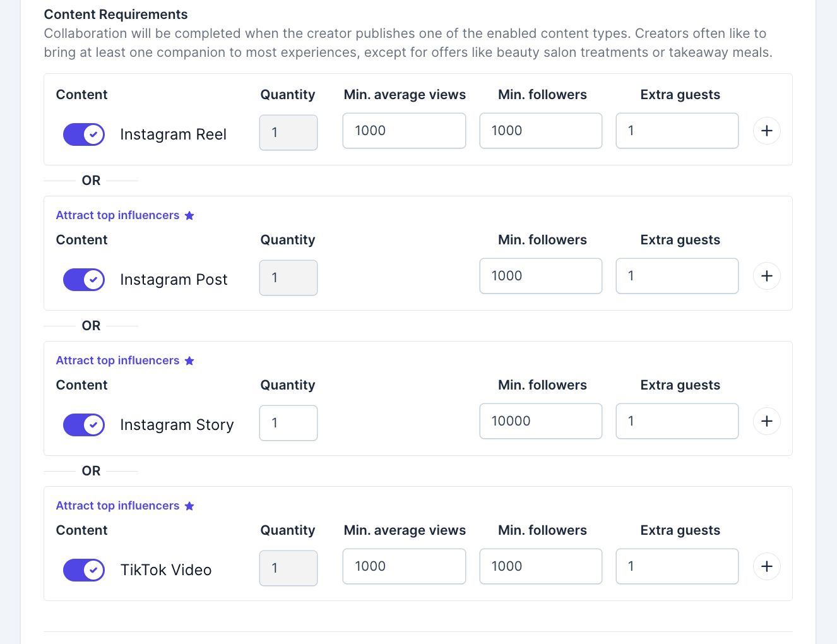
Task: Open Attract top influencers link above TikTok Video
Action: point(118,506)
